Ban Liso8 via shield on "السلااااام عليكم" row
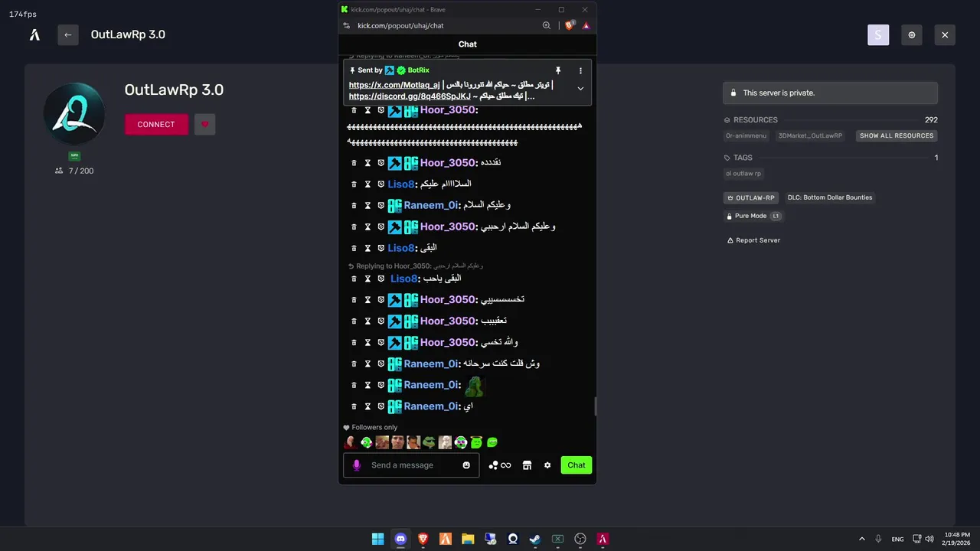 pyautogui.click(x=381, y=184)
